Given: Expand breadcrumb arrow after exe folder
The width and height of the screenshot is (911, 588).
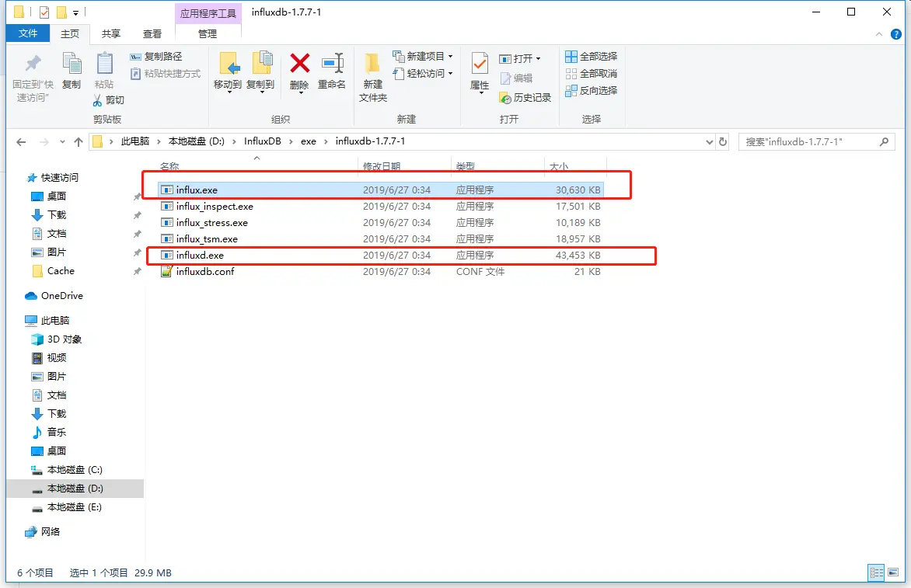Looking at the screenshot, I should point(326,141).
